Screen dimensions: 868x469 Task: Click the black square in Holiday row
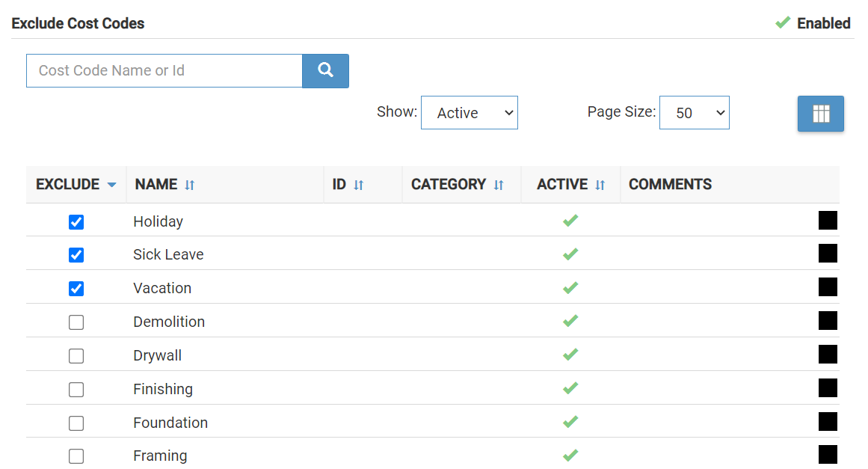click(x=828, y=221)
